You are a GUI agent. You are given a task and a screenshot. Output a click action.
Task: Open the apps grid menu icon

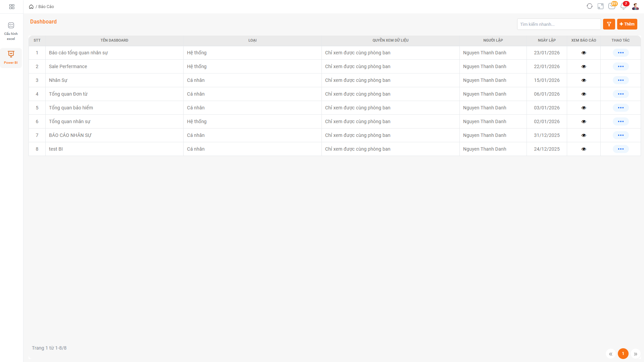(x=12, y=7)
